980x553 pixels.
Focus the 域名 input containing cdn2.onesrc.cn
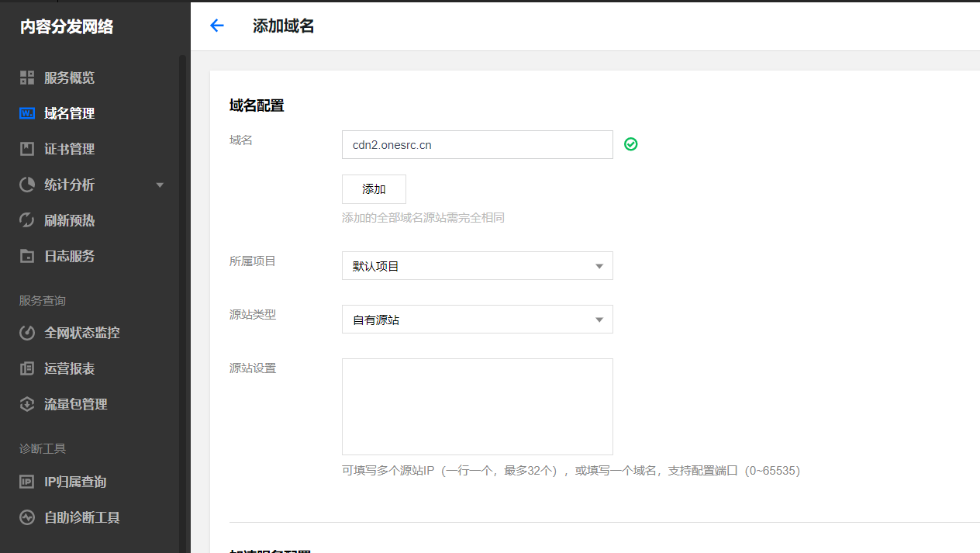pos(477,144)
